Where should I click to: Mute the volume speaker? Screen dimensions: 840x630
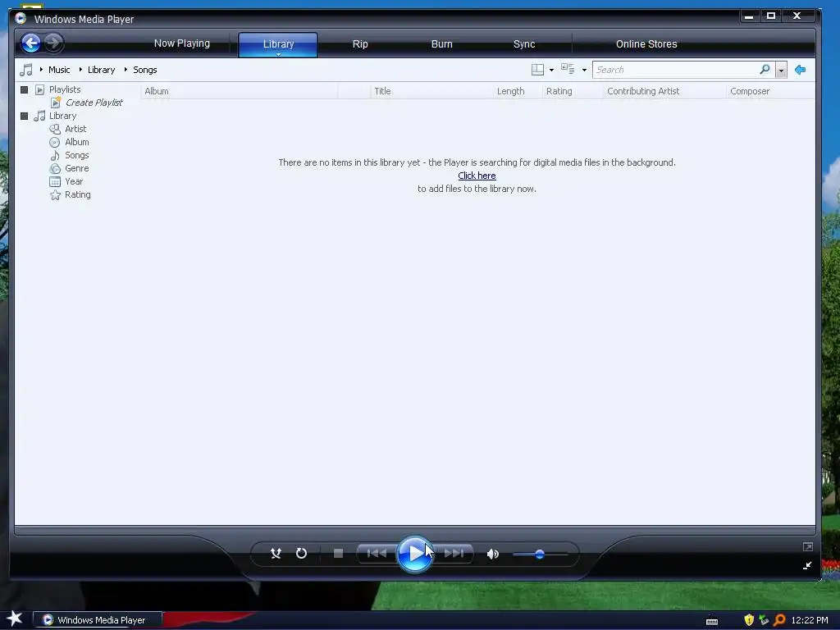point(493,554)
